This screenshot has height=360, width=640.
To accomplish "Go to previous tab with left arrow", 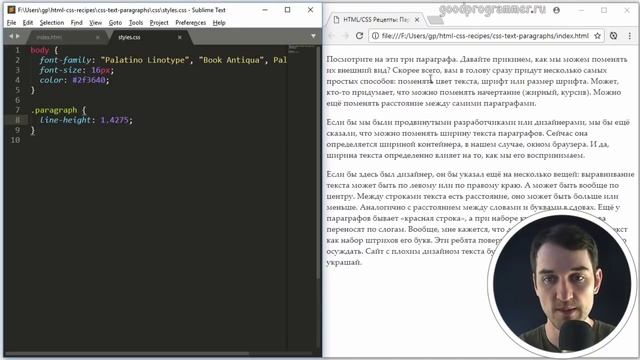I will 11,36.
